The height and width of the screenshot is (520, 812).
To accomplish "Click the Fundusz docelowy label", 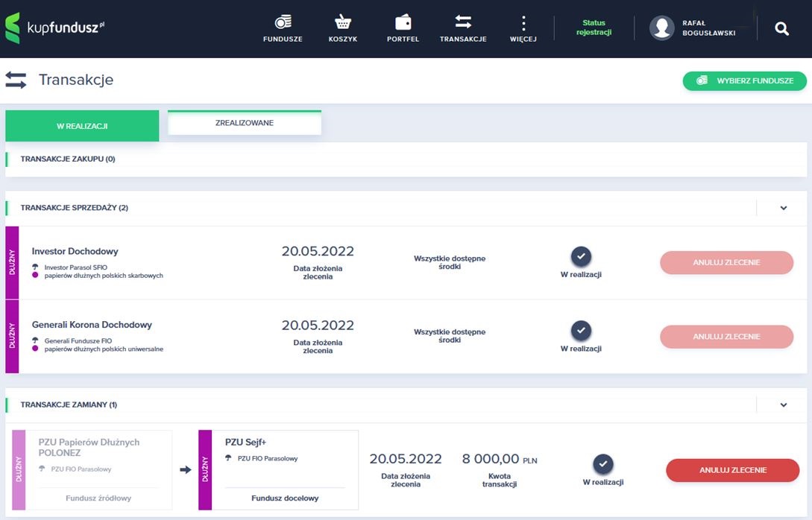I will (285, 498).
